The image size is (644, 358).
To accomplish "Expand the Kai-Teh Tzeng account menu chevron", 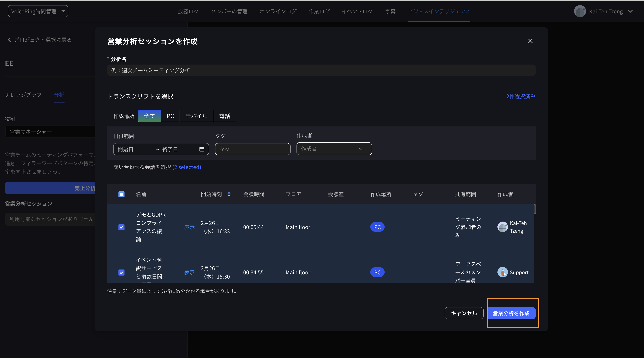I will (630, 11).
